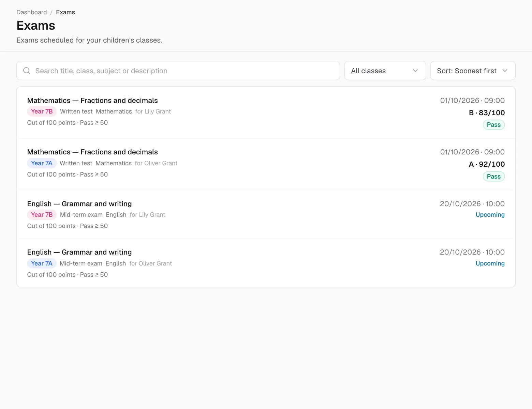Go to the Dashboard breadcrumb link

[32, 12]
